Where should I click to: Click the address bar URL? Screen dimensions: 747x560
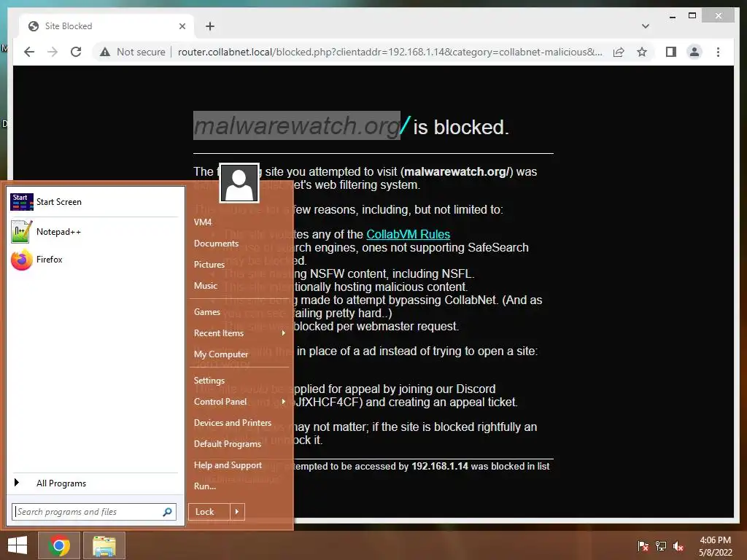tap(390, 52)
